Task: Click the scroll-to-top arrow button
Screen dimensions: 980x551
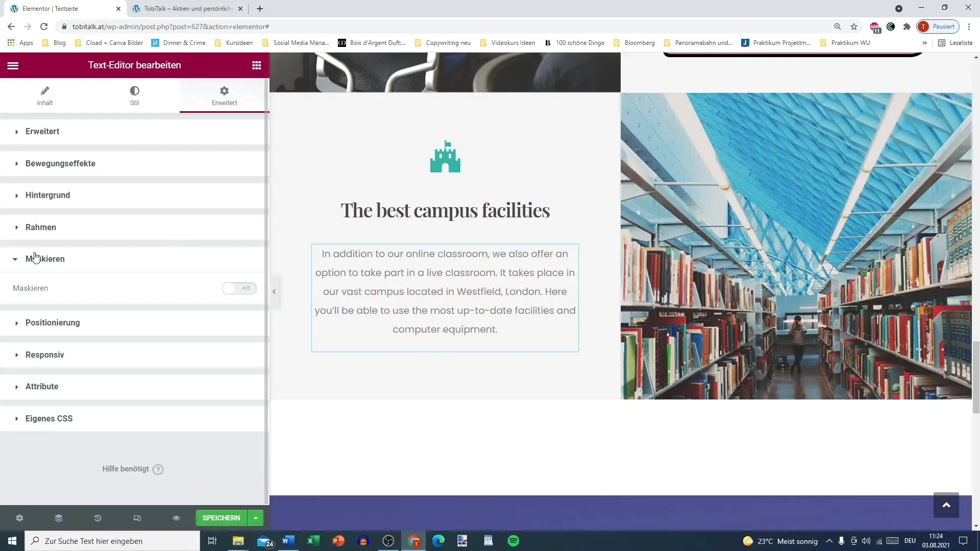Action: point(946,505)
